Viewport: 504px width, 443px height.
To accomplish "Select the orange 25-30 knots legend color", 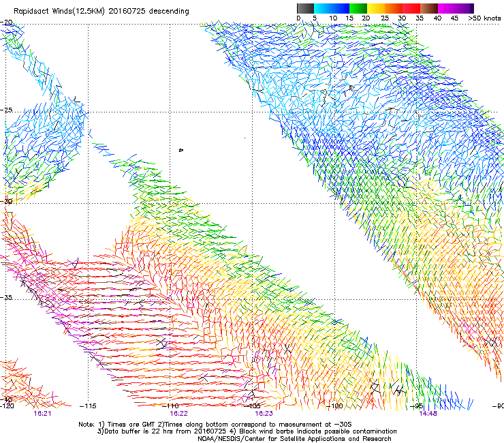I will coord(394,8).
